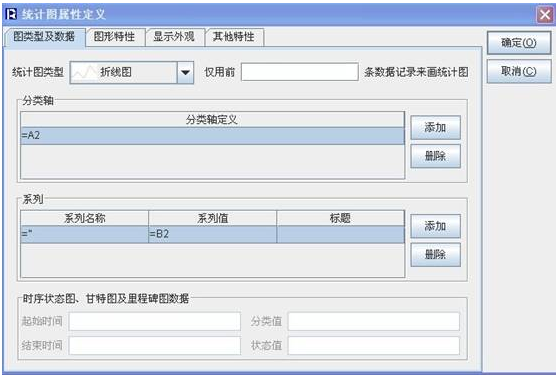Close the 统计图属性定义 dialog
The image size is (560, 380).
point(545,15)
